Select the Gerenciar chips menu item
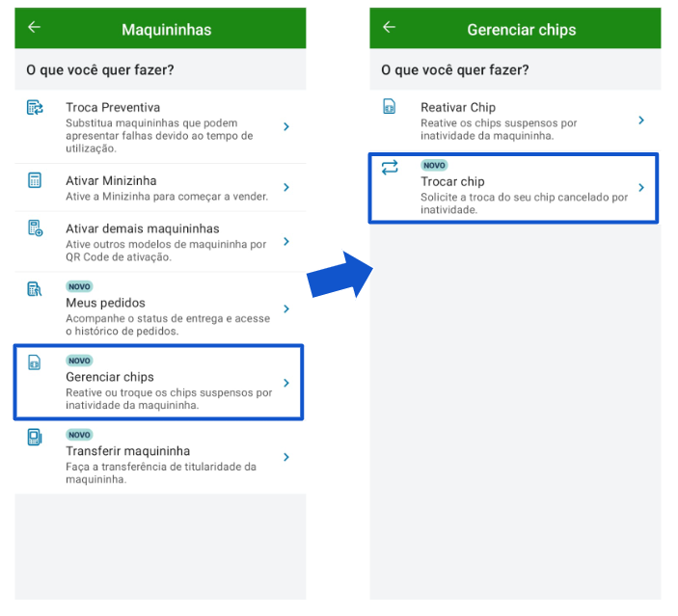The image size is (678, 616). tap(159, 383)
